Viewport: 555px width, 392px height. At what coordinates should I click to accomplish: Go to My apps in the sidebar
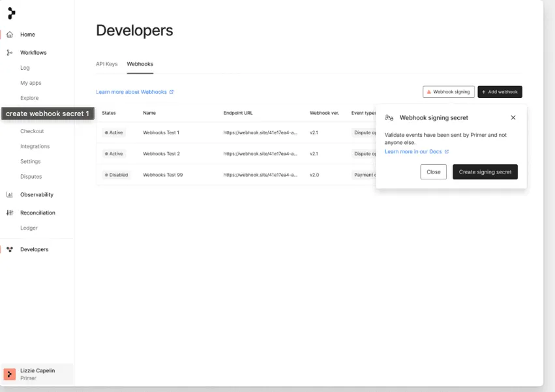(x=31, y=83)
